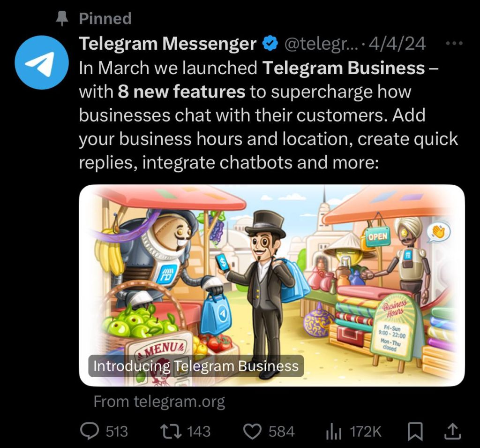The width and height of the screenshot is (480, 448).
Task: Open the reply comment icon
Action: [90, 431]
